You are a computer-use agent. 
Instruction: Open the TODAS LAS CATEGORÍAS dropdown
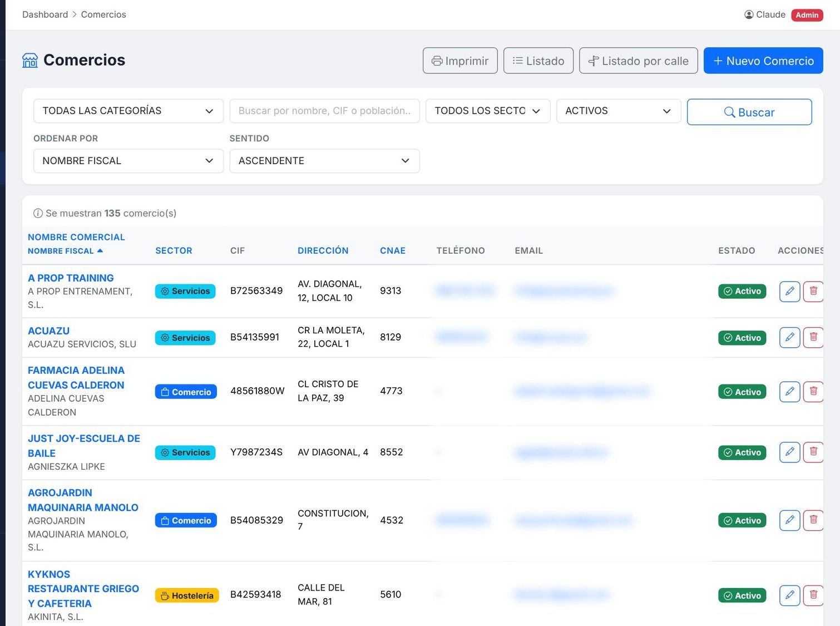pos(129,111)
